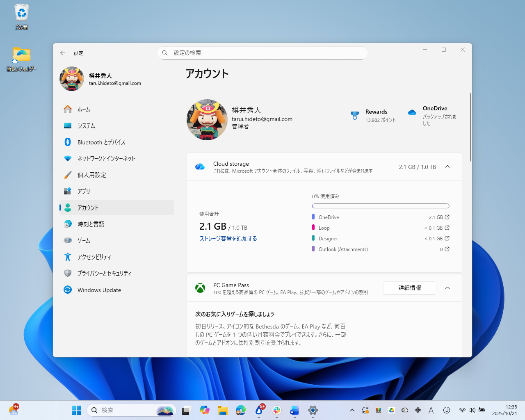
Task: Click the プライバシーとセキュリティ shield icon
Action: [67, 273]
